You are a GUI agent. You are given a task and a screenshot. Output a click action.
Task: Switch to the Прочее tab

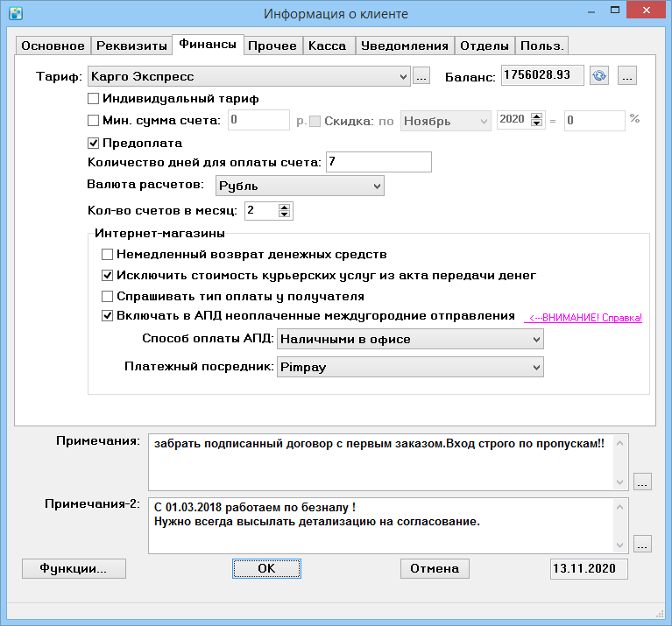[272, 46]
